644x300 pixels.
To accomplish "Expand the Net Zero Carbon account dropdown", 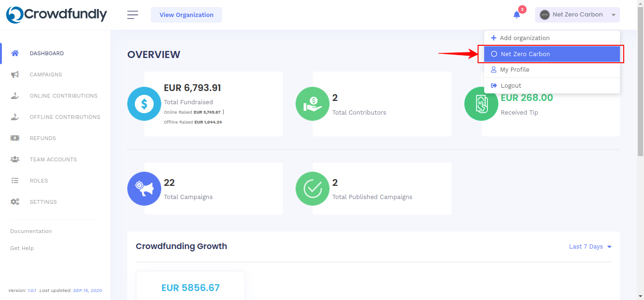I will pos(577,15).
